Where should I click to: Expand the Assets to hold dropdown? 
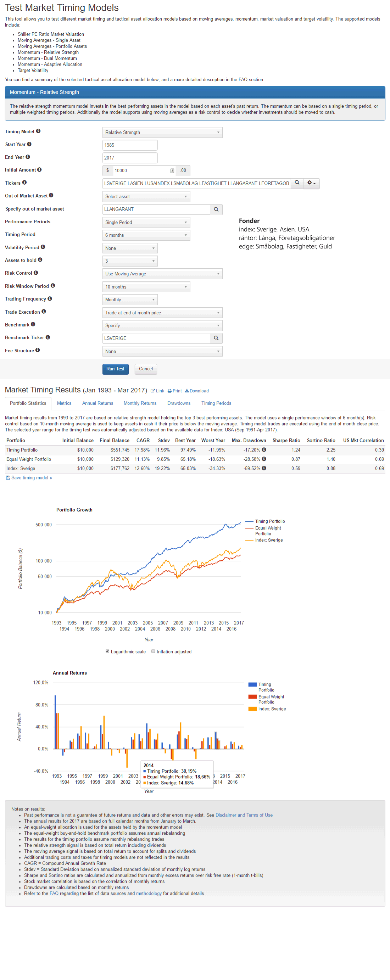click(130, 261)
